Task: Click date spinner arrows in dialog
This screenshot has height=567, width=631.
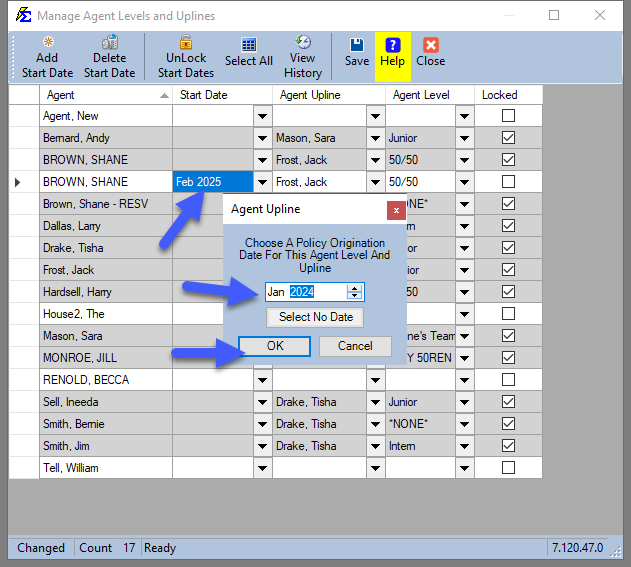Action: (354, 292)
